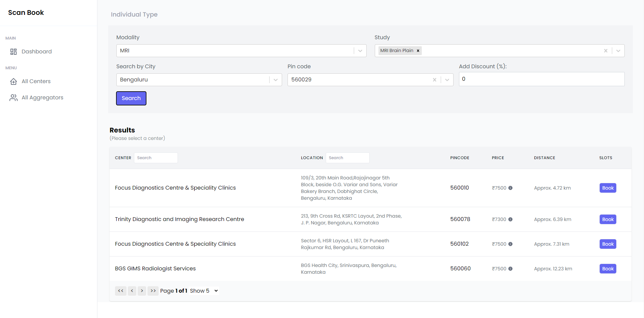The height and width of the screenshot is (318, 644).
Task: Click the HSR Layout address text
Action: tap(345, 244)
